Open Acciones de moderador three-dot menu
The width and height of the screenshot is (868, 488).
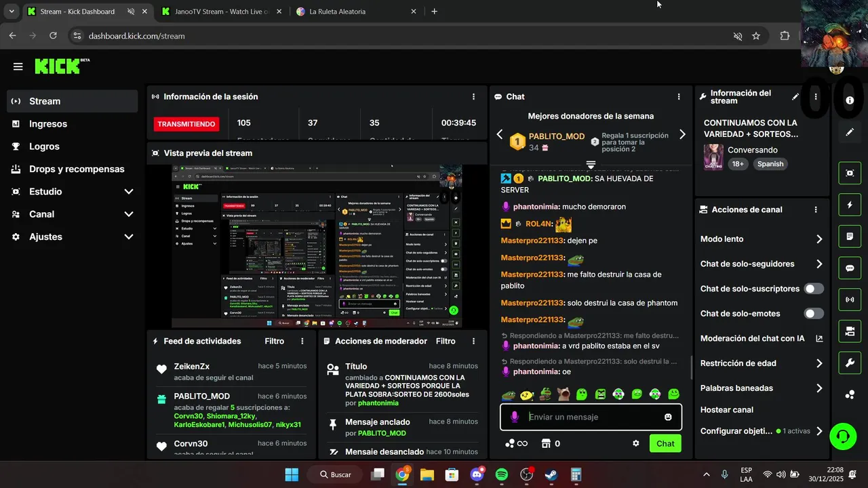(x=473, y=342)
